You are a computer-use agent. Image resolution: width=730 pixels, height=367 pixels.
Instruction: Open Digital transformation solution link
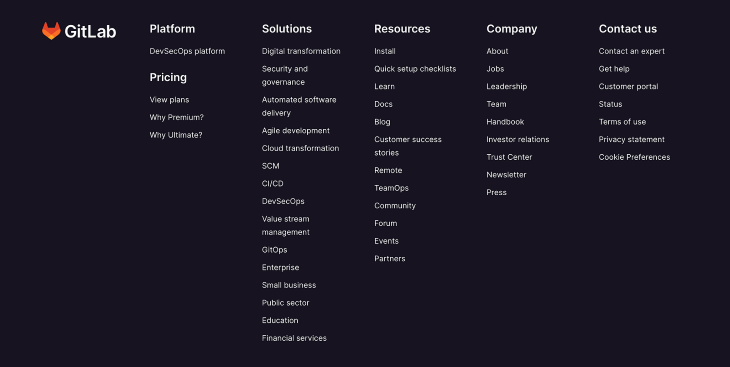301,51
